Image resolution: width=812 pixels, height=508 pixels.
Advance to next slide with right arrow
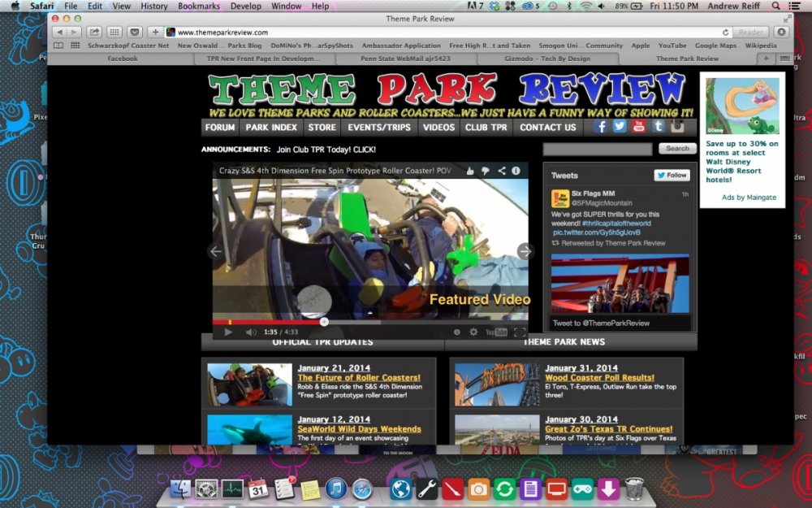pos(525,252)
